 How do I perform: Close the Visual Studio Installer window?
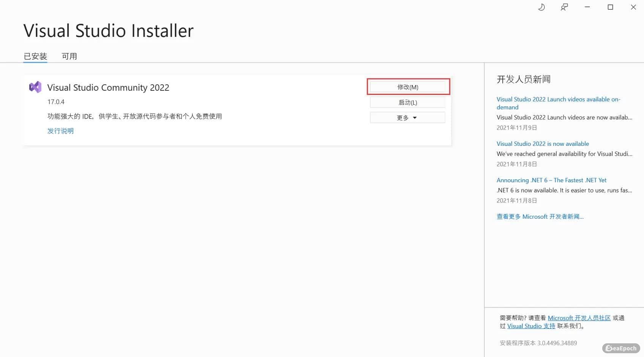click(x=633, y=7)
